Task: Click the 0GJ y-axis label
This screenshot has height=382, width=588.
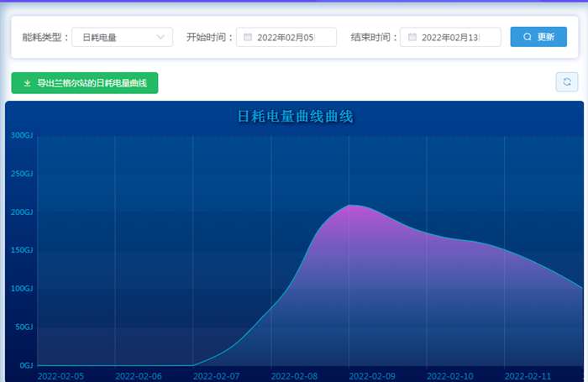Action: [x=26, y=365]
